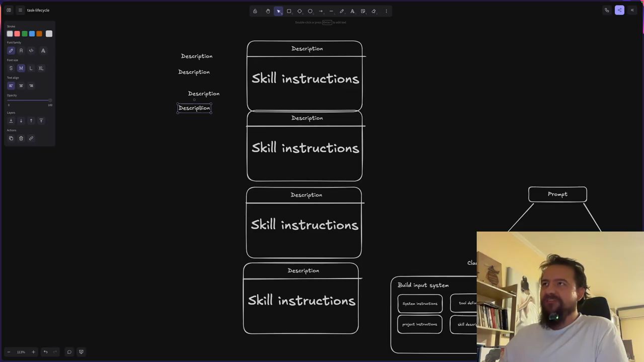Image resolution: width=644 pixels, height=362 pixels.
Task: Align text to center
Action: click(x=21, y=86)
